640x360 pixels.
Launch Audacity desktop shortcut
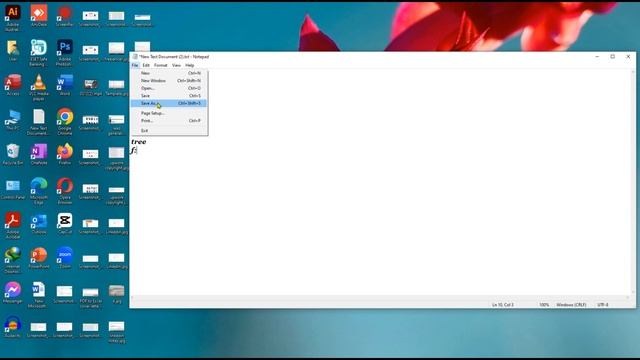pos(13,327)
